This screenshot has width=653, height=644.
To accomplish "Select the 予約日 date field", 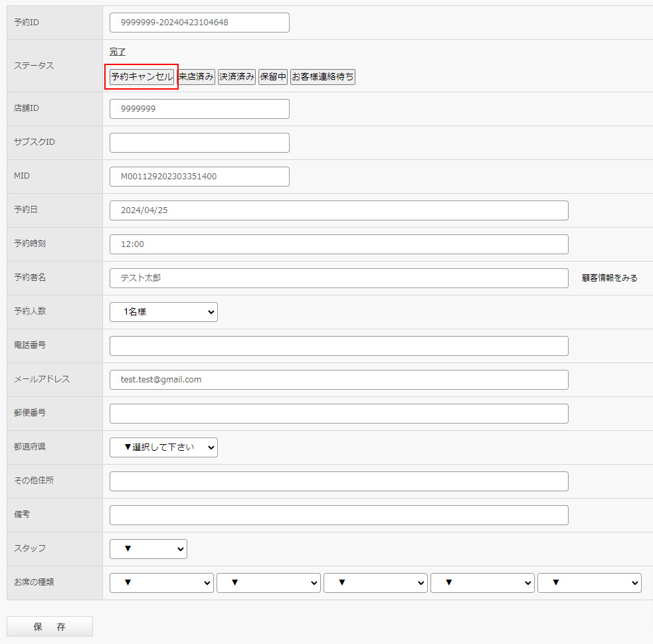I will [339, 210].
